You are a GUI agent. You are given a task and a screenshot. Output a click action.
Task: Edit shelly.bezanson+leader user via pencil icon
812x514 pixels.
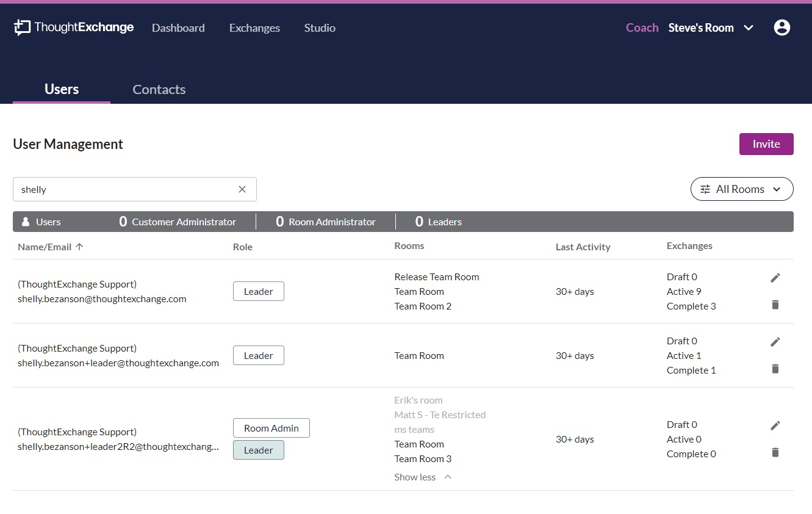[775, 342]
